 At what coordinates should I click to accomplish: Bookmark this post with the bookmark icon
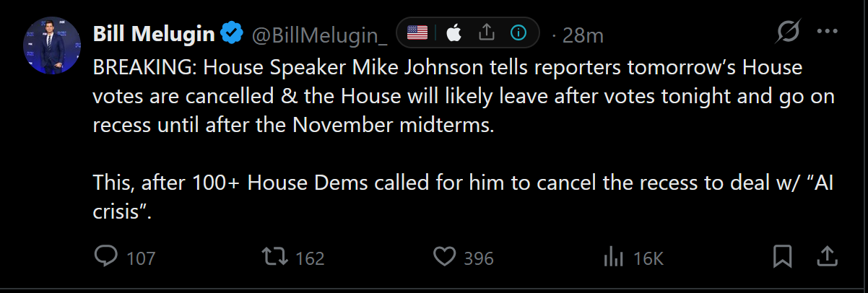click(x=784, y=257)
